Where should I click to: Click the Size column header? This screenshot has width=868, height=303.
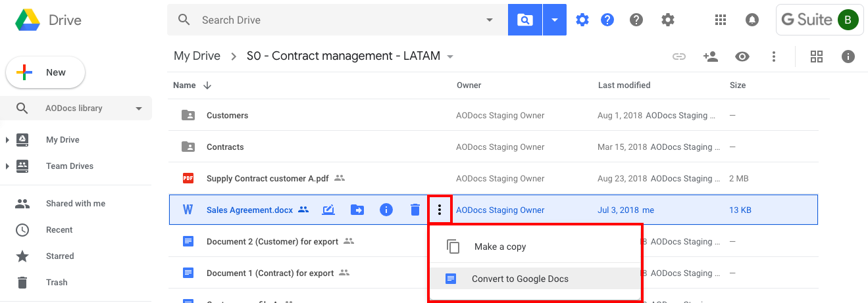[738, 85]
